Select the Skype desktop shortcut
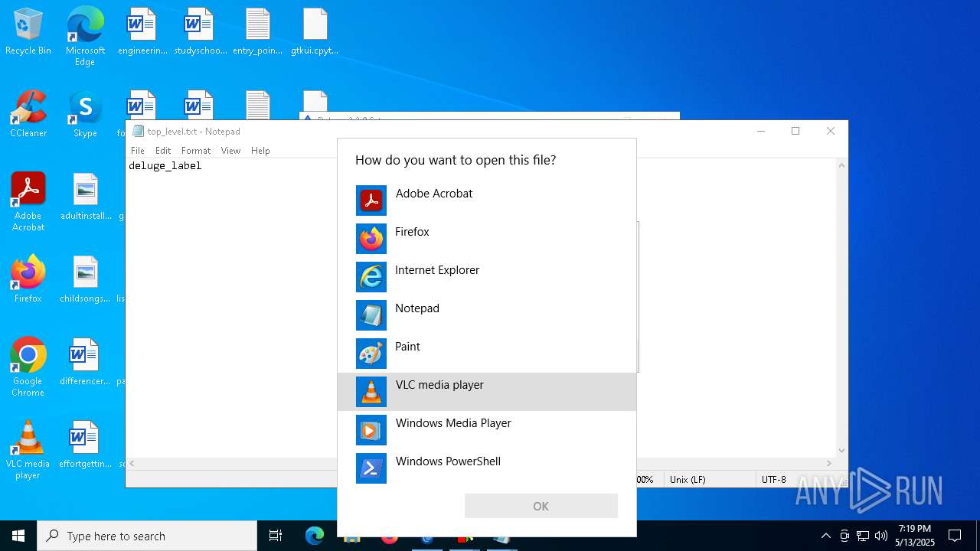980x551 pixels. pyautogui.click(x=85, y=115)
